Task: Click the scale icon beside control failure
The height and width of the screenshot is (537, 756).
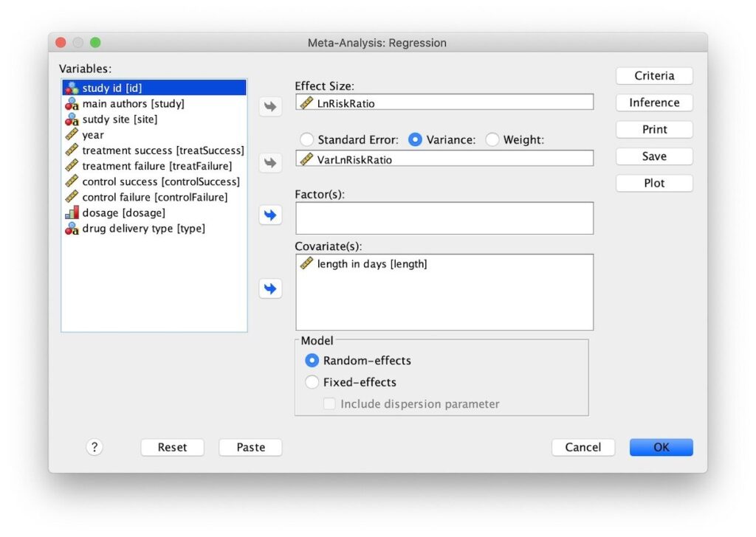Action: [72, 197]
